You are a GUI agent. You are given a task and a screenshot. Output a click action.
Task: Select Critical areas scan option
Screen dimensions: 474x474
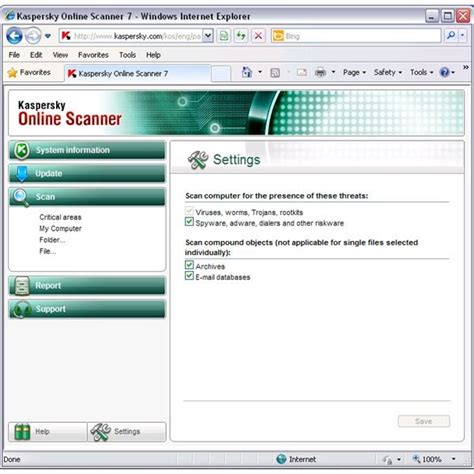click(60, 217)
